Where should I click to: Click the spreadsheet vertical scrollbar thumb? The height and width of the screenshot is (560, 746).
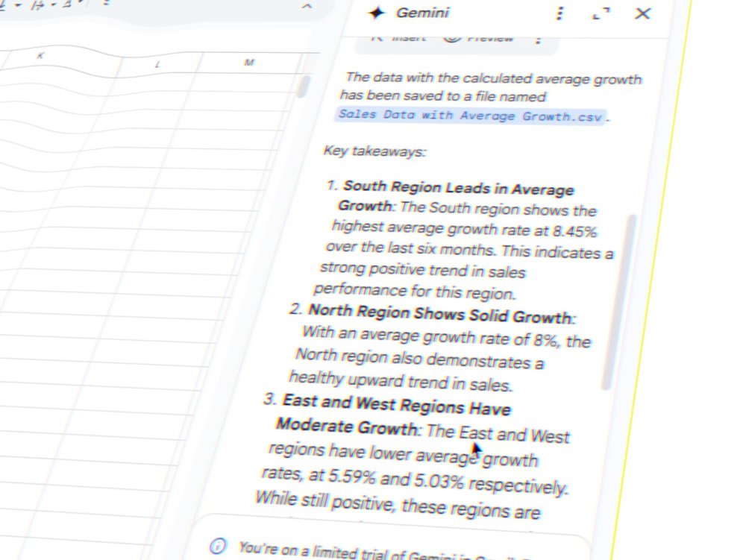(x=303, y=86)
